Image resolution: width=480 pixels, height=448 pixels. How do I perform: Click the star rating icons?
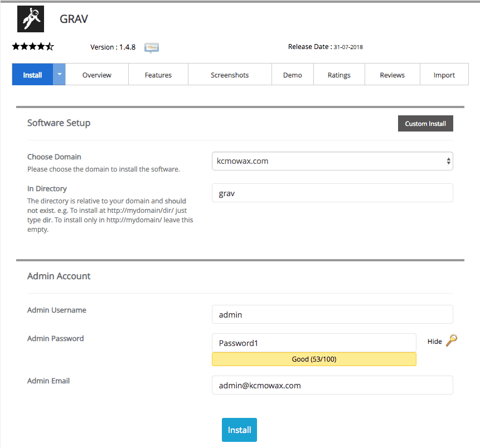[x=33, y=46]
